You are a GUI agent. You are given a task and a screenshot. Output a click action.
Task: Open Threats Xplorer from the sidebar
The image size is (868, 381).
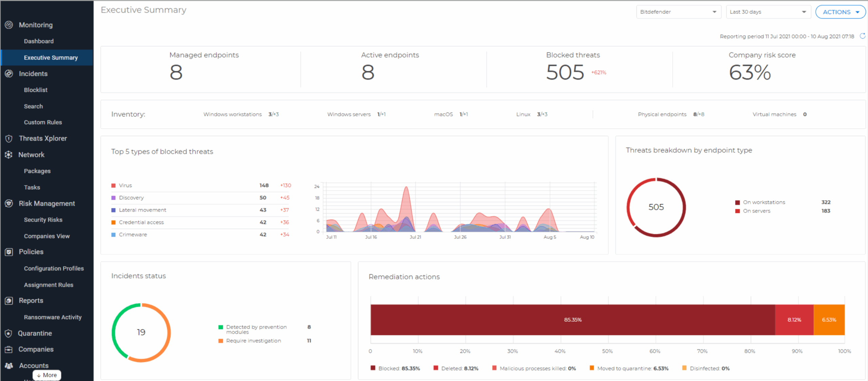tap(43, 138)
